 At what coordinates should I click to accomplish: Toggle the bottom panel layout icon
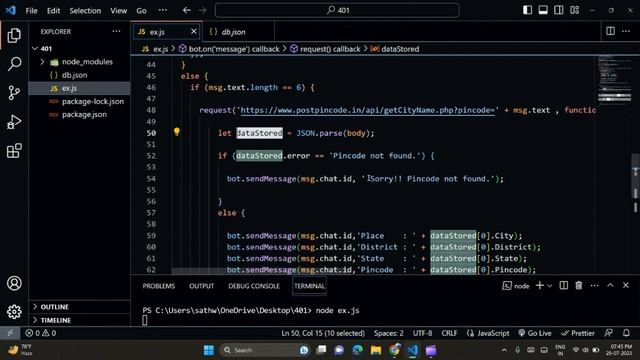coord(543,10)
